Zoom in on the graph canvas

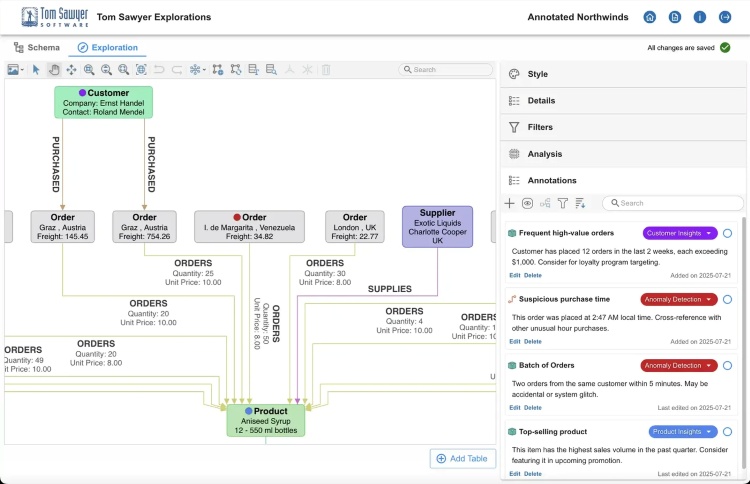click(x=89, y=70)
